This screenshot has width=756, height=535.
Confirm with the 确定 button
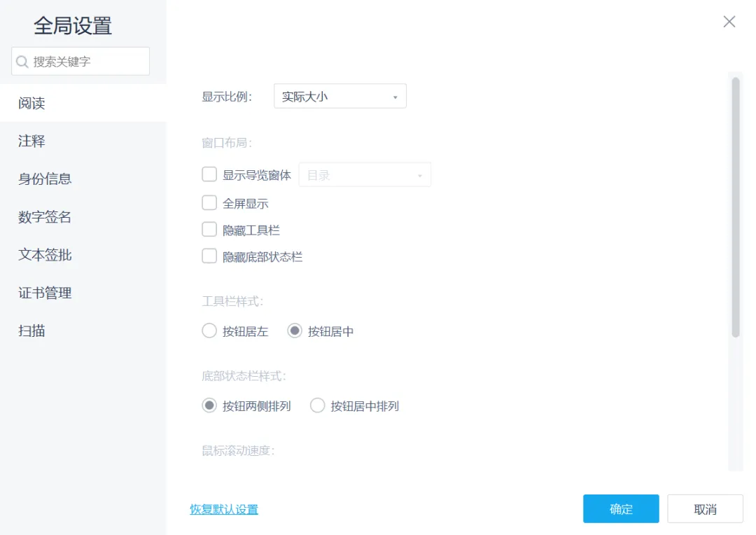pos(621,509)
